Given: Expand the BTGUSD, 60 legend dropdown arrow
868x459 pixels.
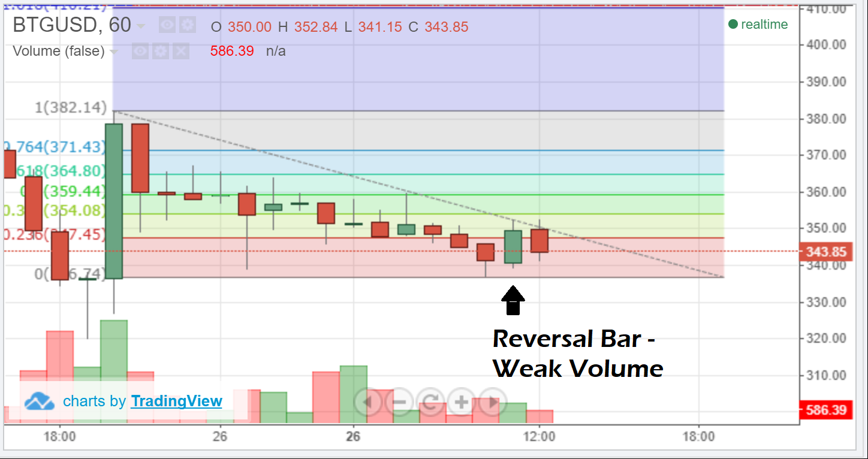Looking at the screenshot, I should point(141,26).
